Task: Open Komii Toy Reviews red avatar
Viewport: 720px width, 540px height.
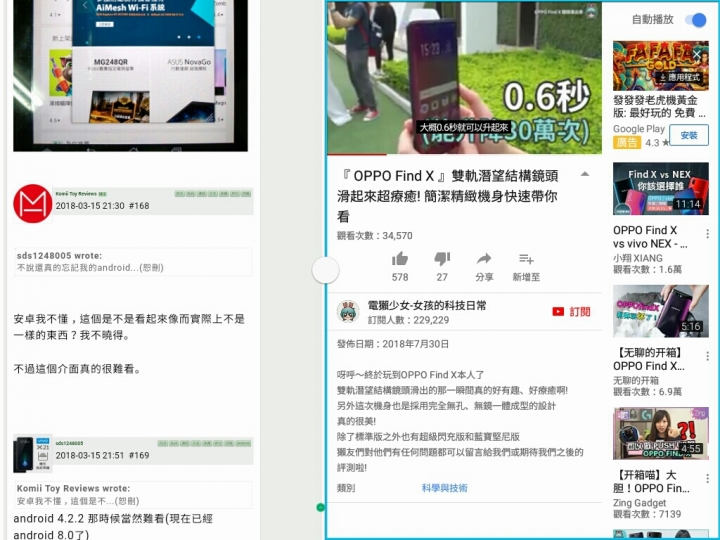Action: 33,203
